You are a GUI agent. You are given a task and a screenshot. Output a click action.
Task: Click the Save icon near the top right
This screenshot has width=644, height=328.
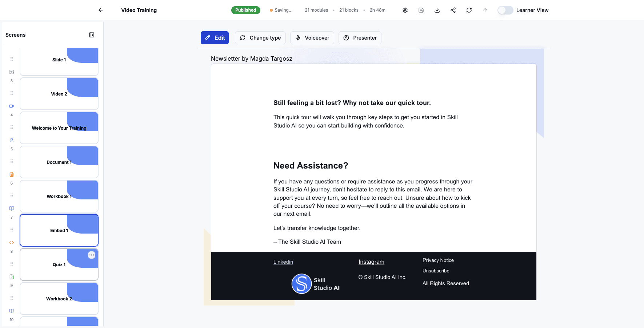tap(421, 10)
